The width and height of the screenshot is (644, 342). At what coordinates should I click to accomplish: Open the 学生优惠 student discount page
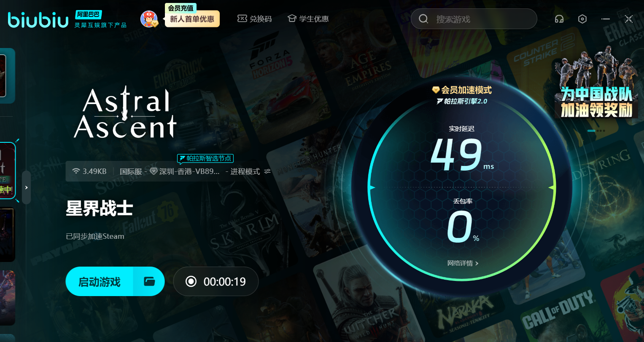click(308, 19)
